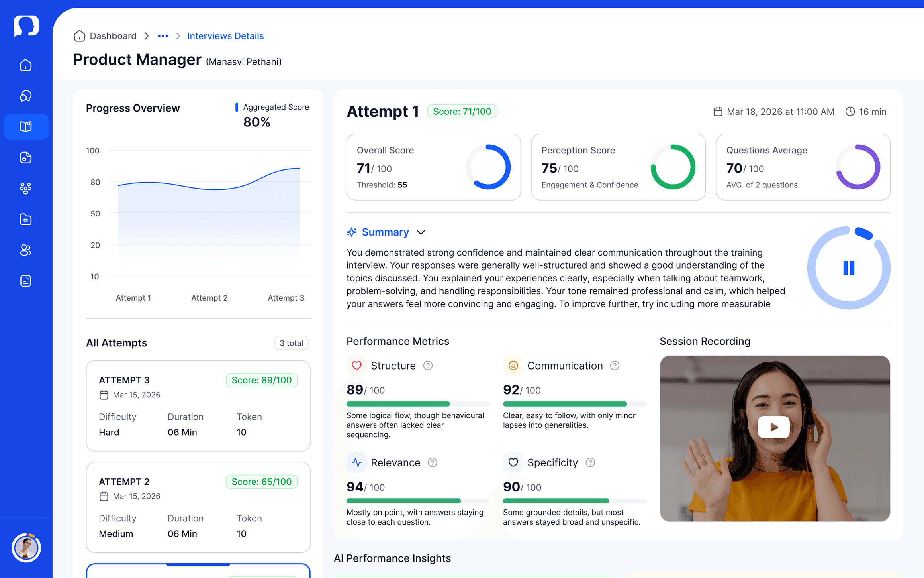Image resolution: width=924 pixels, height=578 pixels.
Task: Click the Engagement & Confidence caption
Action: coord(590,185)
